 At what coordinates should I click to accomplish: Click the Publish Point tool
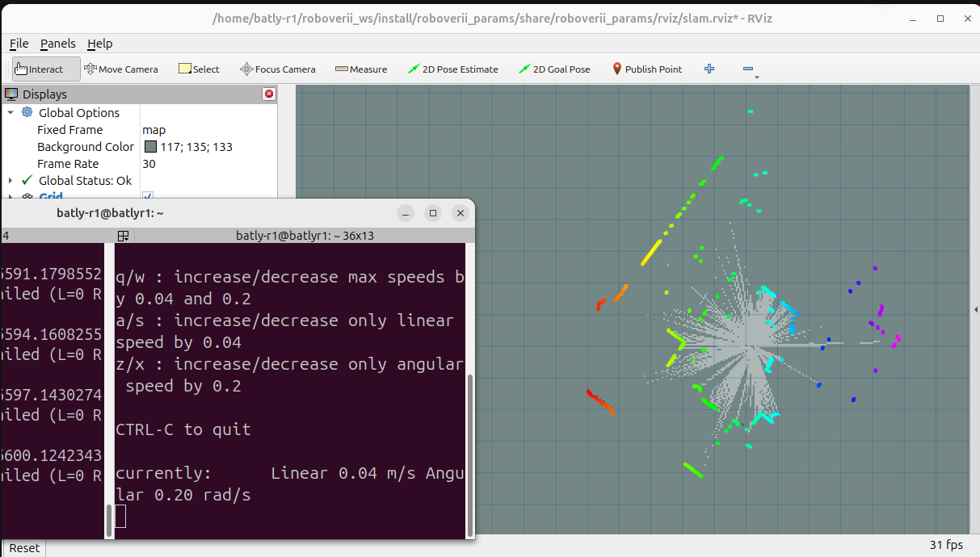point(646,69)
